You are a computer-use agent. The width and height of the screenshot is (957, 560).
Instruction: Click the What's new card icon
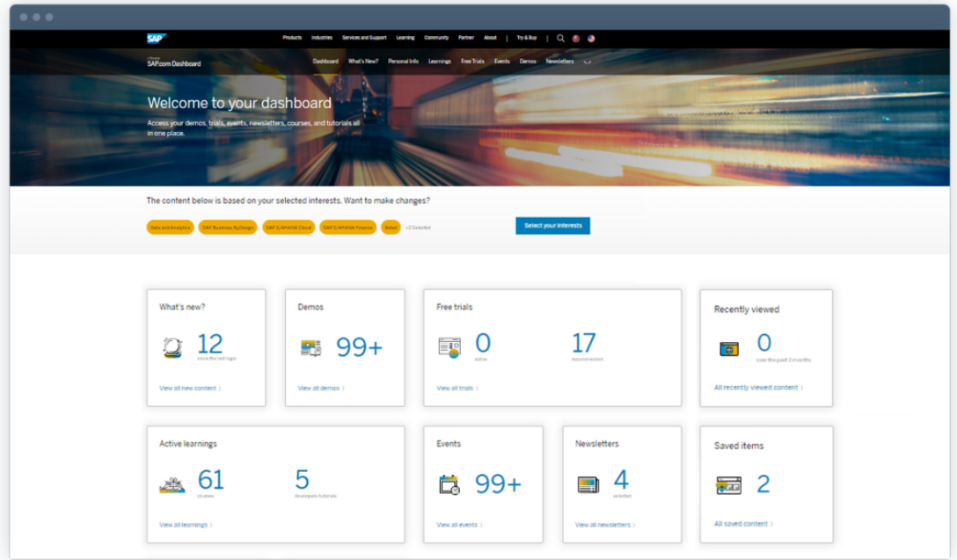click(x=172, y=347)
